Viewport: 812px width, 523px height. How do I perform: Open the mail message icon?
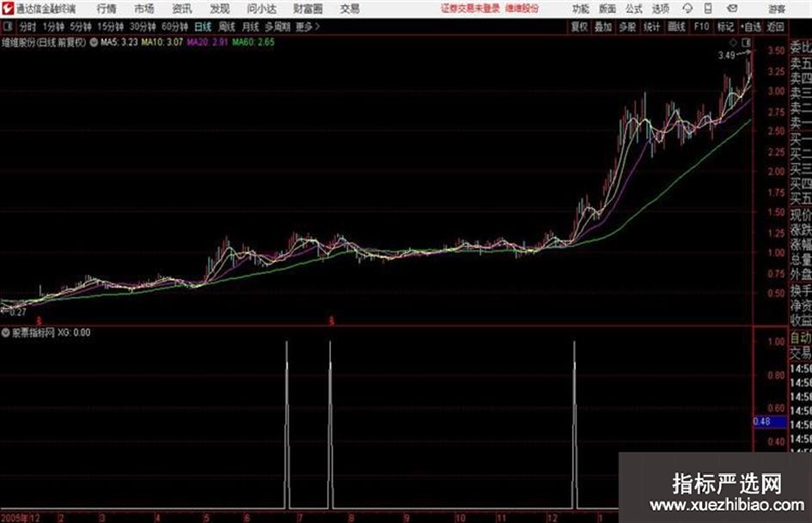tap(732, 9)
